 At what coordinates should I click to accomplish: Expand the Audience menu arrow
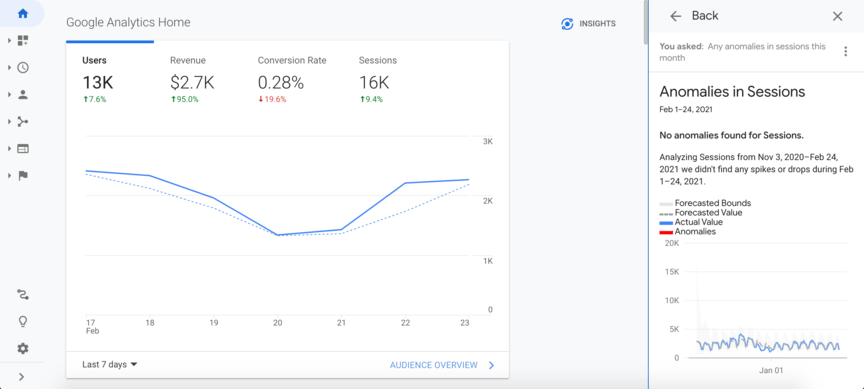point(9,94)
